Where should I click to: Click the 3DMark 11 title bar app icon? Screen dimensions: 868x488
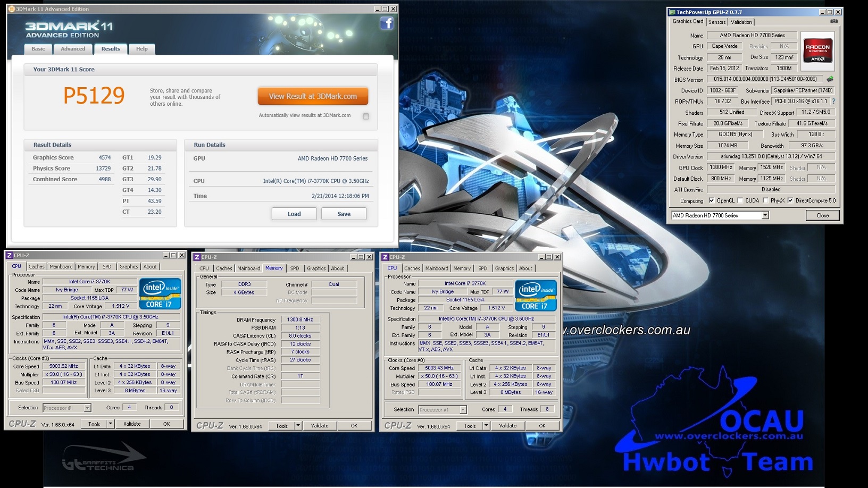12,9
